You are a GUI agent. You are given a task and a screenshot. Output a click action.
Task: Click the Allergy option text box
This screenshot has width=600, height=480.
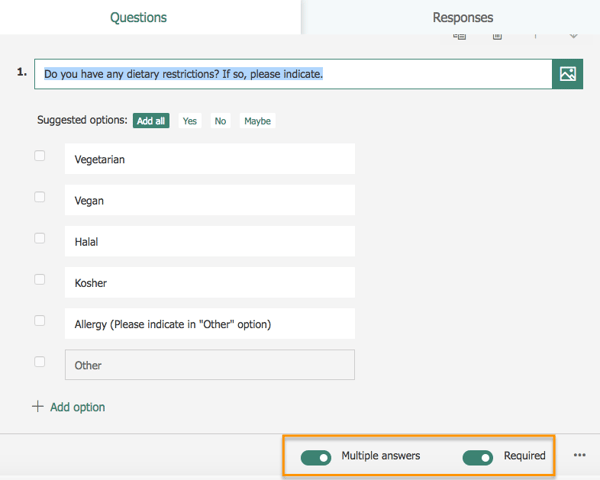[x=209, y=324]
